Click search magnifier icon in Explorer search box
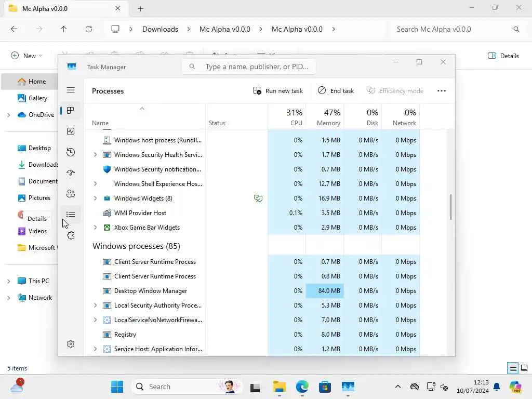This screenshot has width=532, height=399. pos(516,29)
